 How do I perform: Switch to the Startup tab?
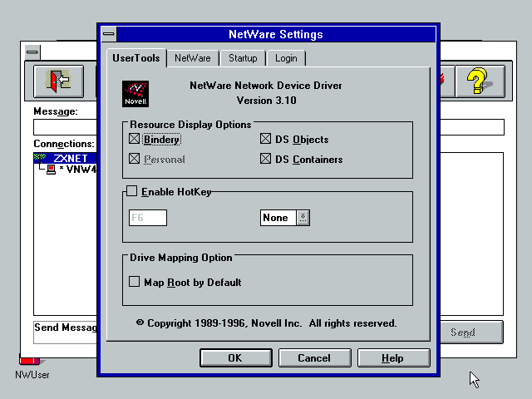point(243,58)
